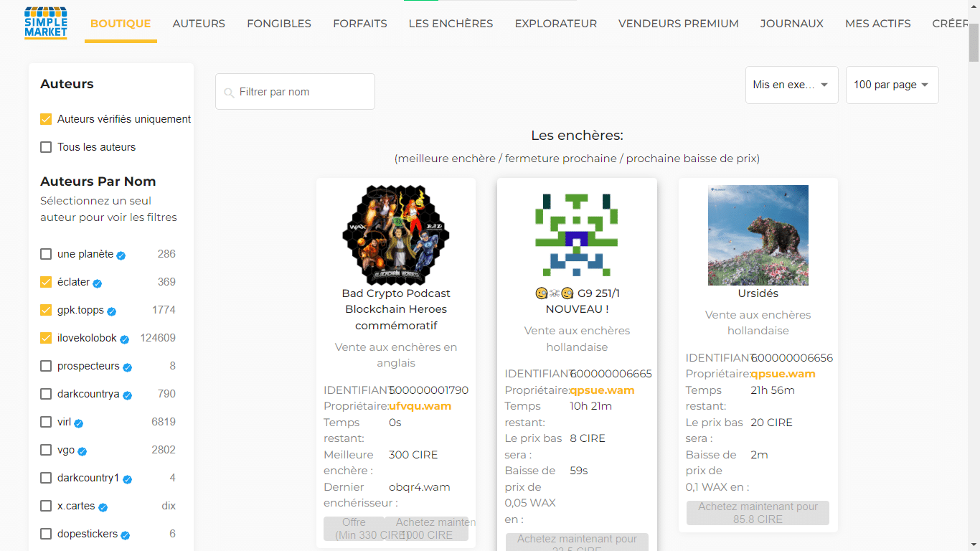Click verified badge next to prospecteurs
The image size is (980, 551).
pos(127,367)
